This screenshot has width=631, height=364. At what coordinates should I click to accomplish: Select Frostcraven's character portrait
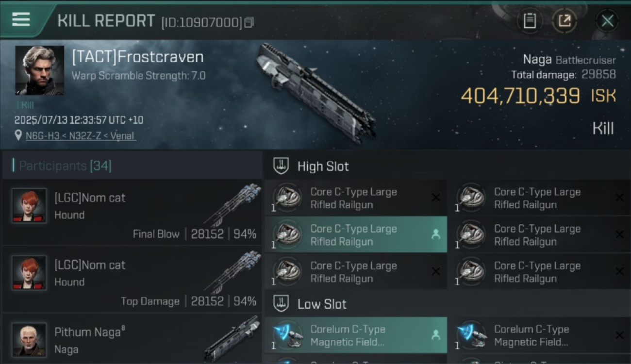(x=40, y=70)
